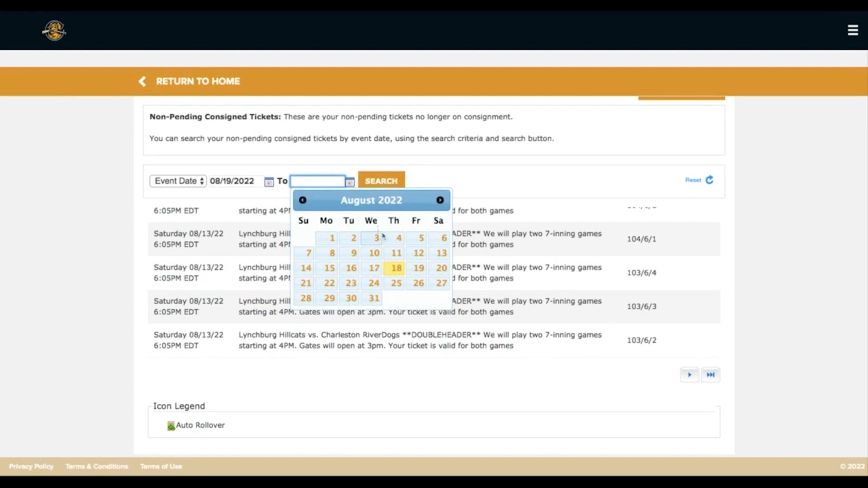Select August 20 in the calendar
This screenshot has width=868, height=488.
tap(439, 268)
